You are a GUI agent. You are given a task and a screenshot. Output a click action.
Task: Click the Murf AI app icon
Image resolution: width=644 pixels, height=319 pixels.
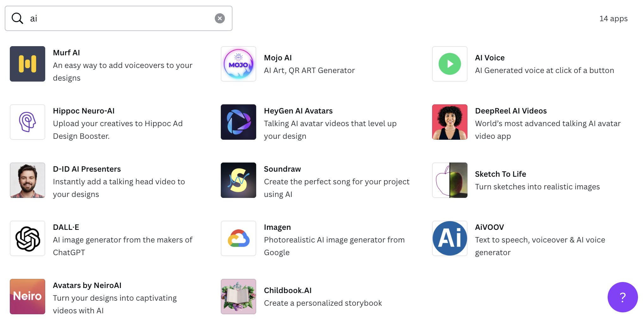coord(28,64)
